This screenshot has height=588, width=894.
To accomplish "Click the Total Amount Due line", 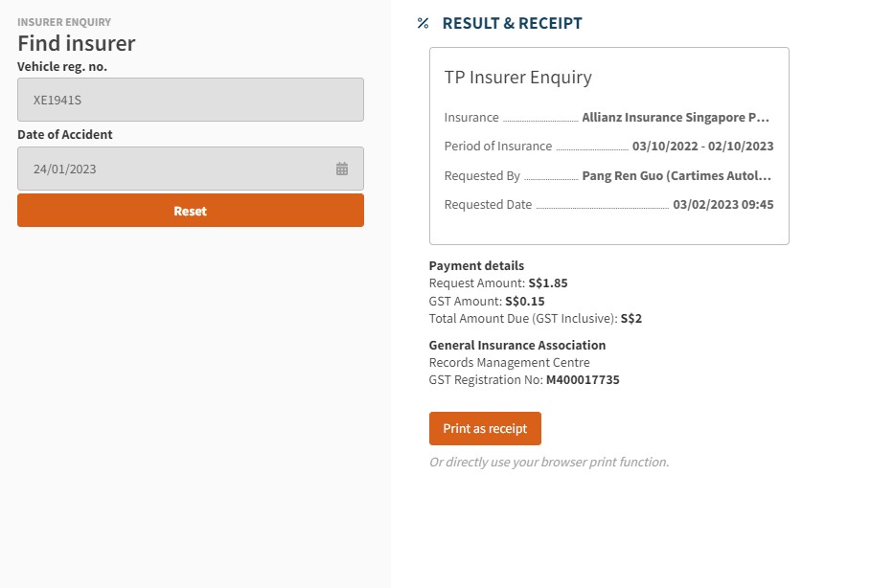I will (535, 318).
